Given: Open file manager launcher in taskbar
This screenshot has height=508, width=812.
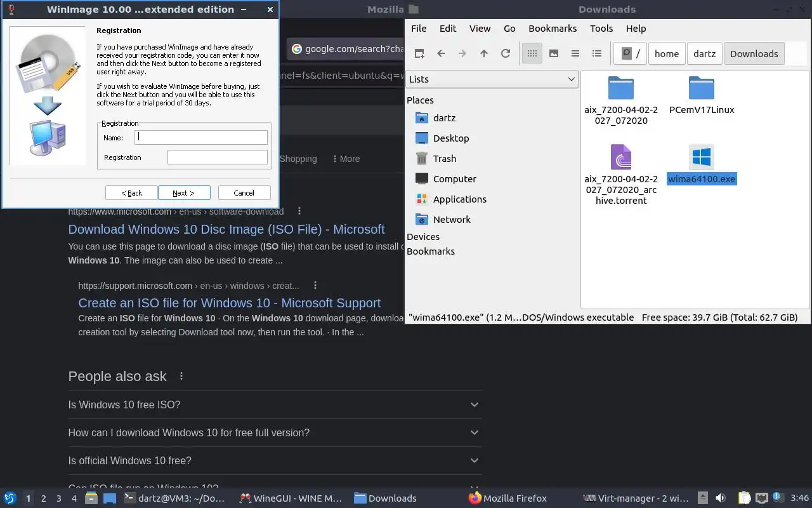Looking at the screenshot, I should click(91, 498).
